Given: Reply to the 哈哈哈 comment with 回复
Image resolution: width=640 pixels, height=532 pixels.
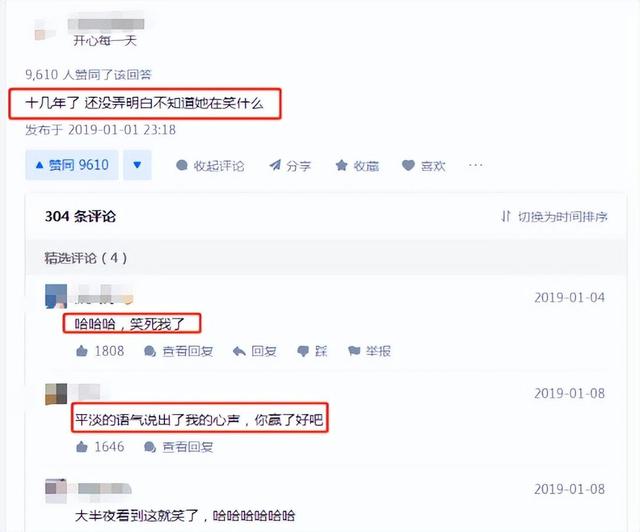Looking at the screenshot, I should (255, 351).
